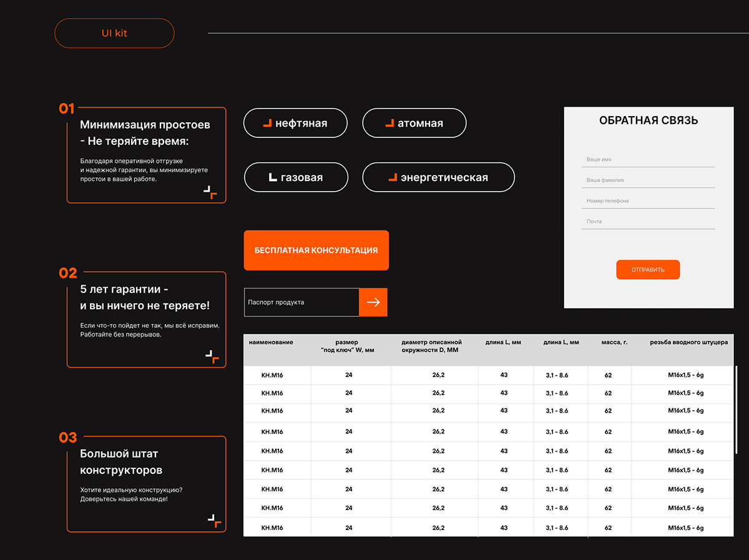
Task: Click the Номер телефона field
Action: [x=648, y=201]
